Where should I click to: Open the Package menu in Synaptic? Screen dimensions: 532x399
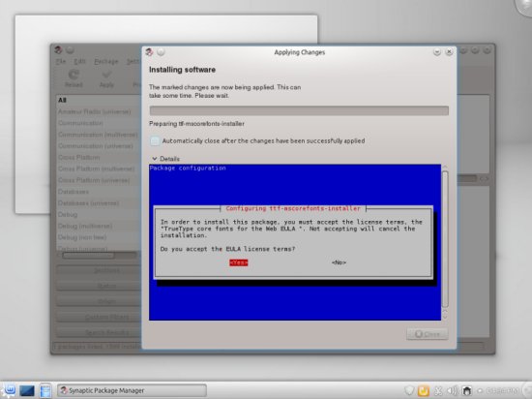click(x=106, y=61)
